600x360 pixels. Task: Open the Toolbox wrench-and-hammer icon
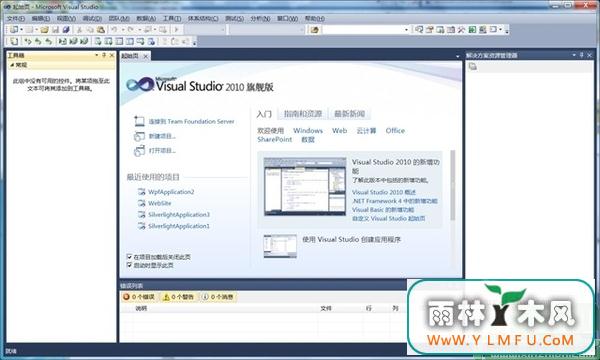coord(461,29)
